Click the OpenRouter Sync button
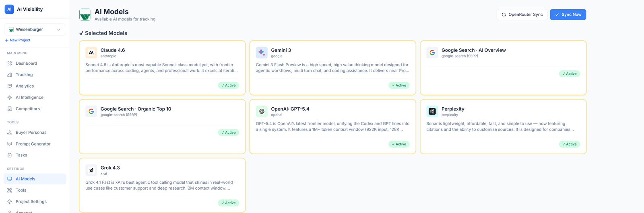Screen dimensions: 644x213 522,14
